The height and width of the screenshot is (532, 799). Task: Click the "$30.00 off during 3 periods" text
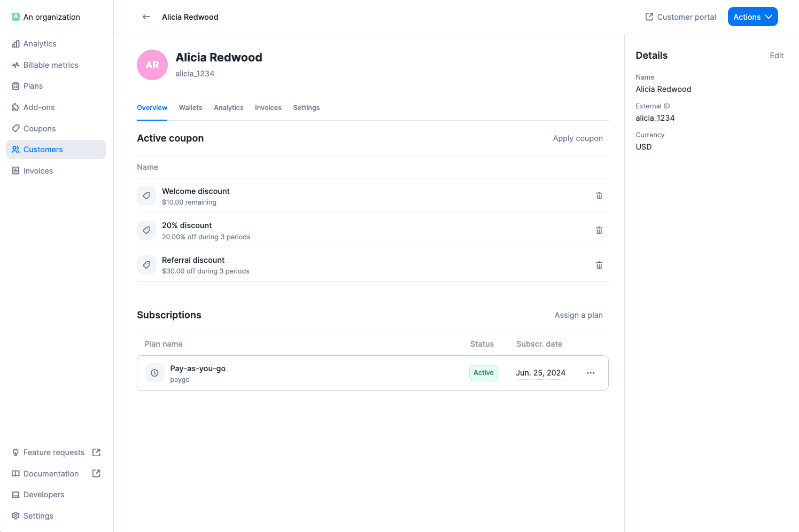tap(206, 271)
